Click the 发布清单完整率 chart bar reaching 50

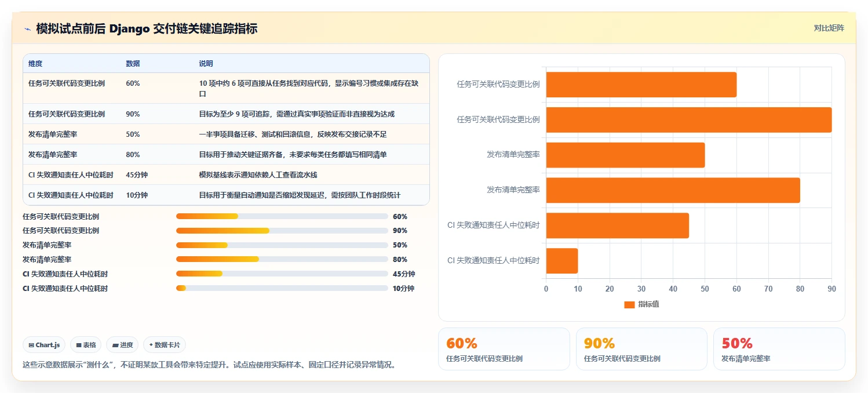(625, 155)
